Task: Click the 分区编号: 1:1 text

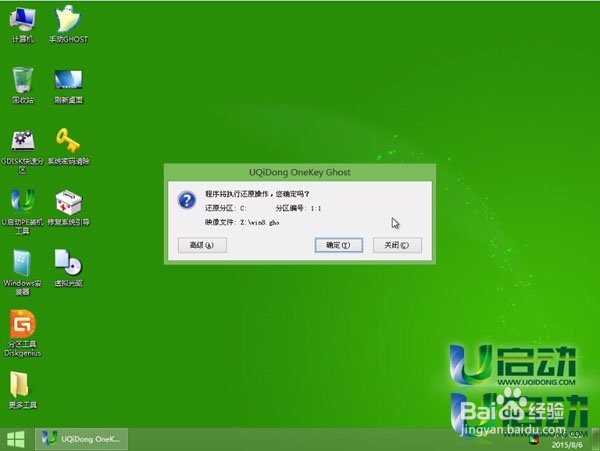Action: (x=298, y=208)
